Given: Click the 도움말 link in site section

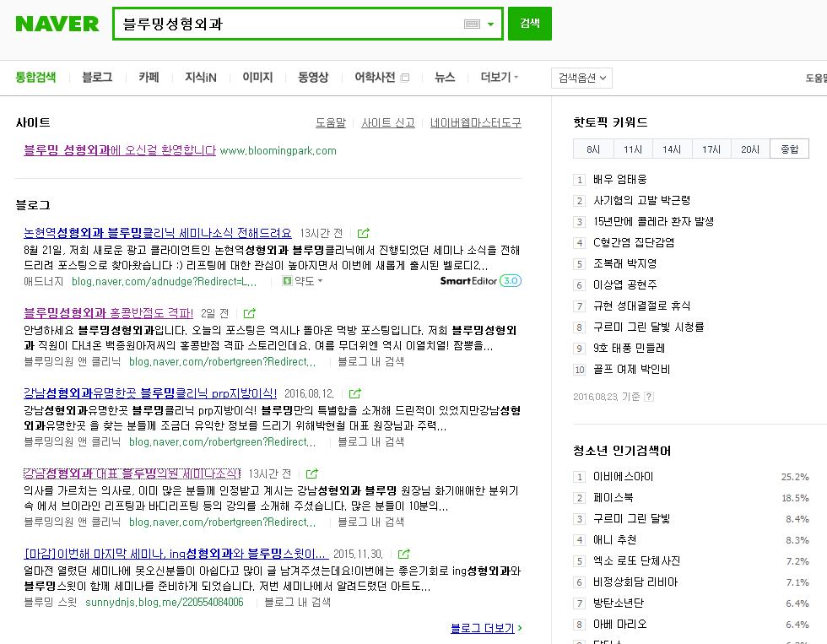Looking at the screenshot, I should (331, 123).
